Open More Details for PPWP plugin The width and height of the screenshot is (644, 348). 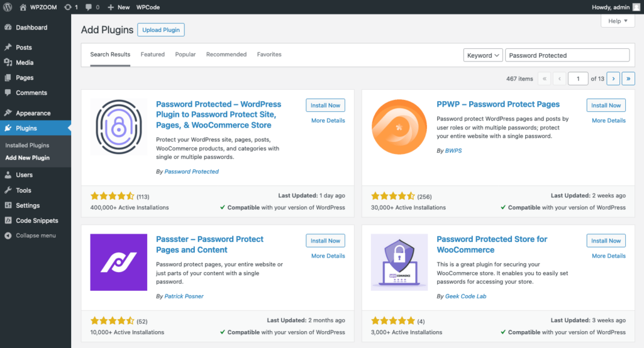609,121
